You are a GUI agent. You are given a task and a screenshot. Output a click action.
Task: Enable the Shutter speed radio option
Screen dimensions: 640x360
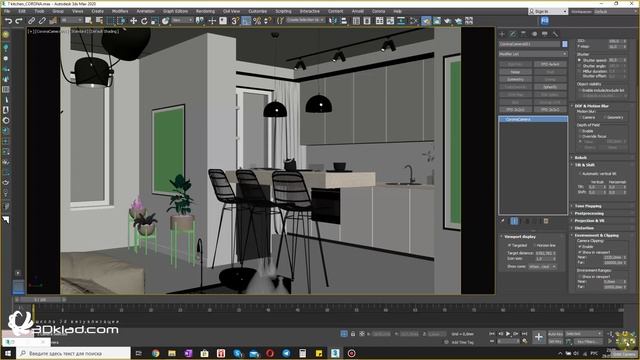coord(580,60)
